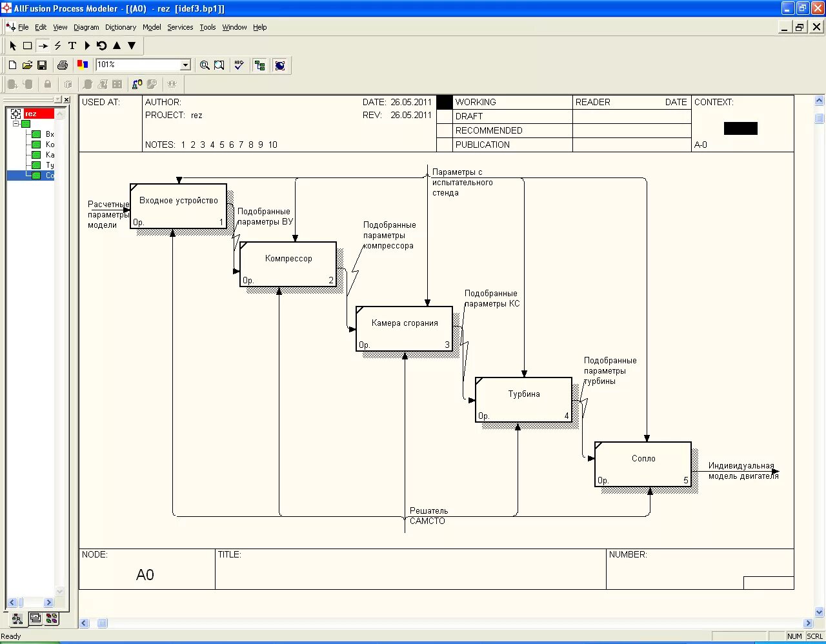Viewport: 826px width, 644px height.
Task: Click the ModelMart key options icon
Action: point(152,84)
